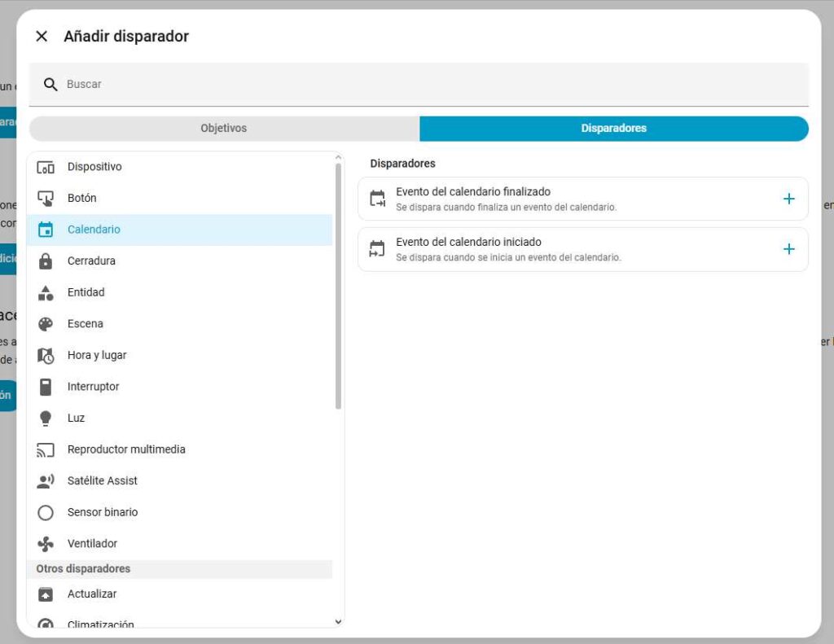Click the Buscar search field
This screenshot has width=834, height=644.
432,84
